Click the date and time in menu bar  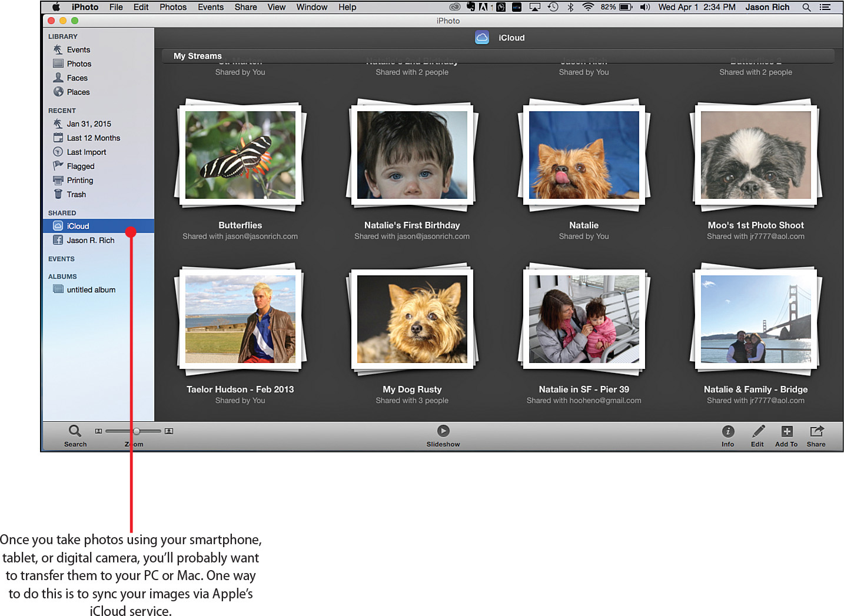coord(697,7)
